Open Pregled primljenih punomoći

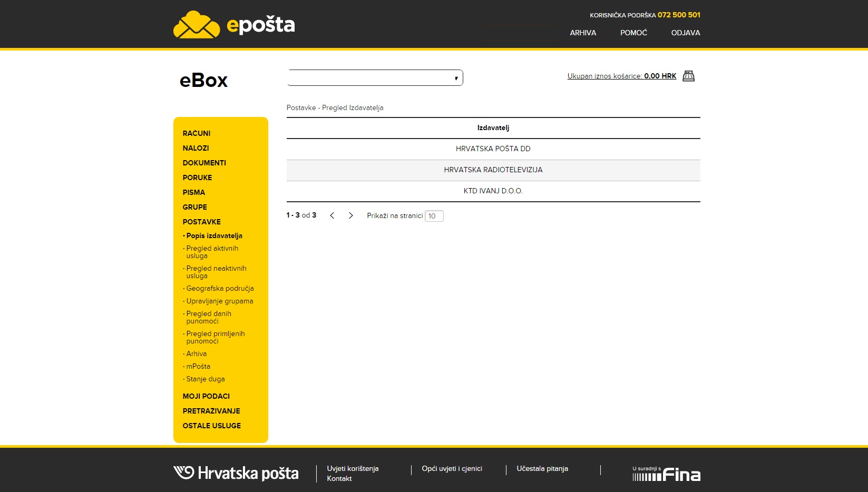(215, 337)
